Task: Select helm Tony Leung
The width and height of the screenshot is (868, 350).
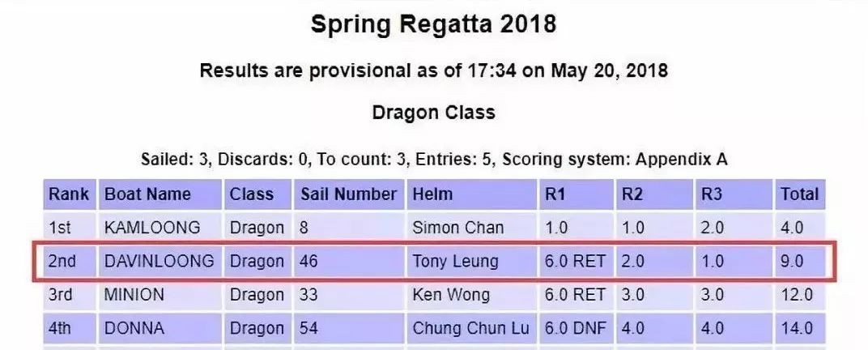Action: [454, 262]
